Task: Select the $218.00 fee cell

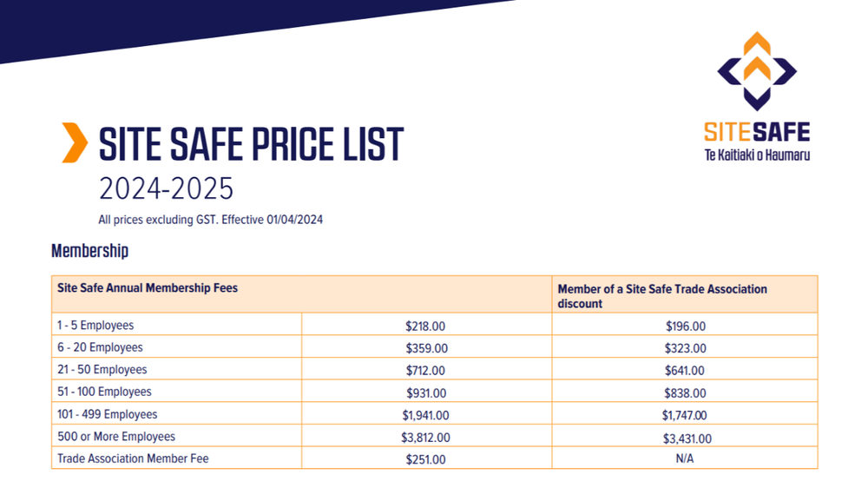Action: coord(425,326)
